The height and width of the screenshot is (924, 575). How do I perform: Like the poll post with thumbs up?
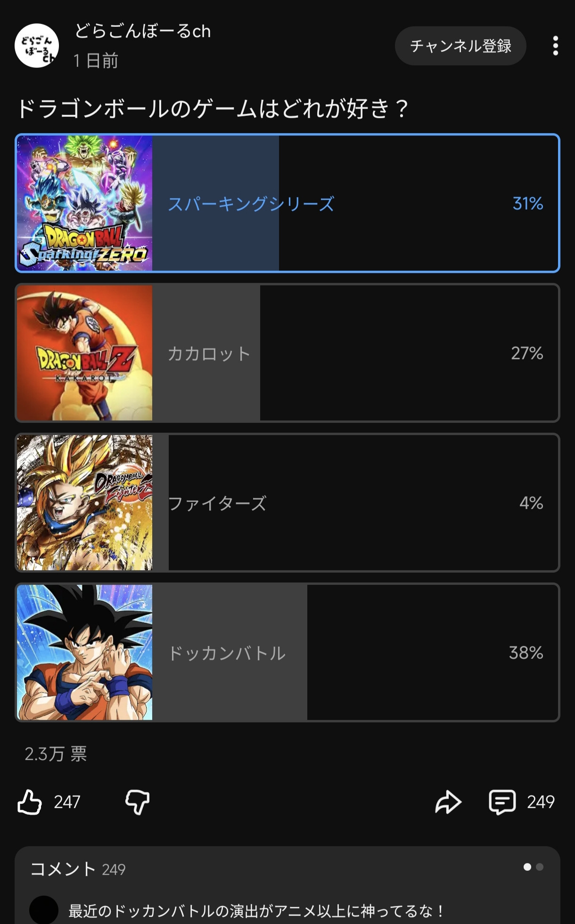point(30,802)
